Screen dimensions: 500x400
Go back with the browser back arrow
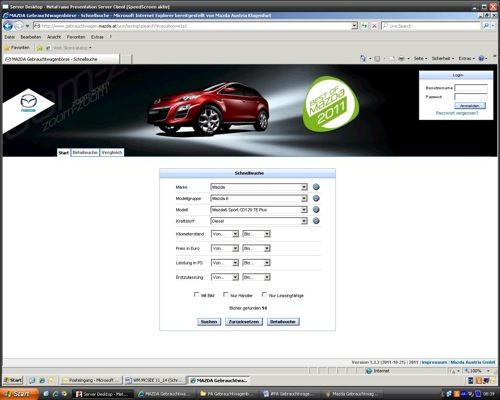pos(8,26)
